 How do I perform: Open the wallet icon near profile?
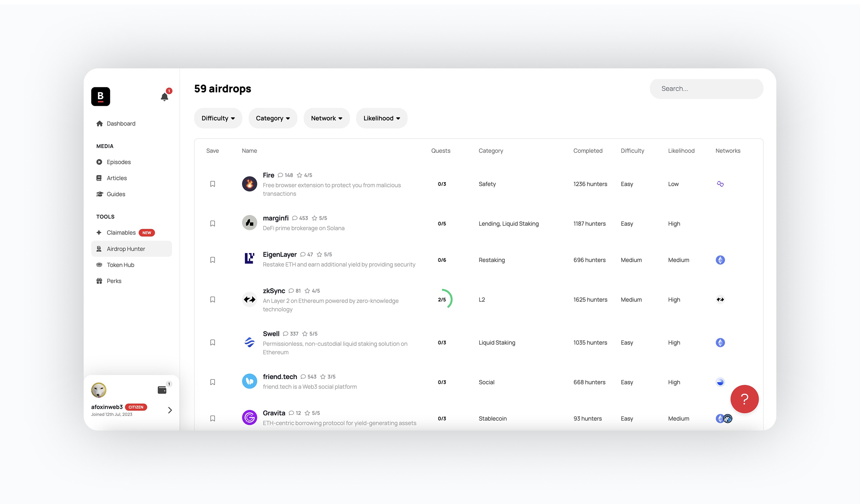(x=162, y=390)
